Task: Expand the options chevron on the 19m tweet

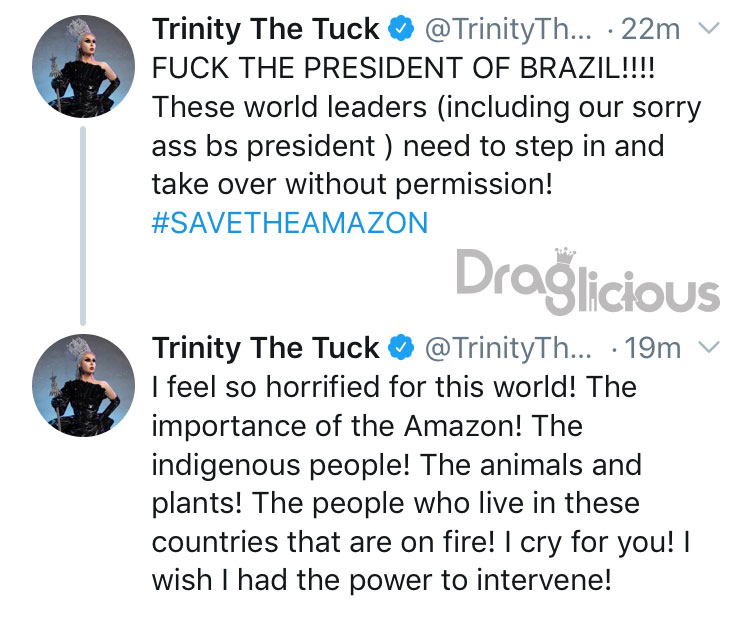Action: (709, 347)
